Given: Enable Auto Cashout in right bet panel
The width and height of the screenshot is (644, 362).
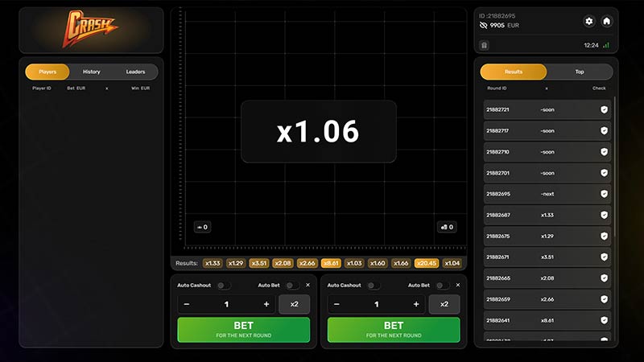Looking at the screenshot, I should coord(374,286).
